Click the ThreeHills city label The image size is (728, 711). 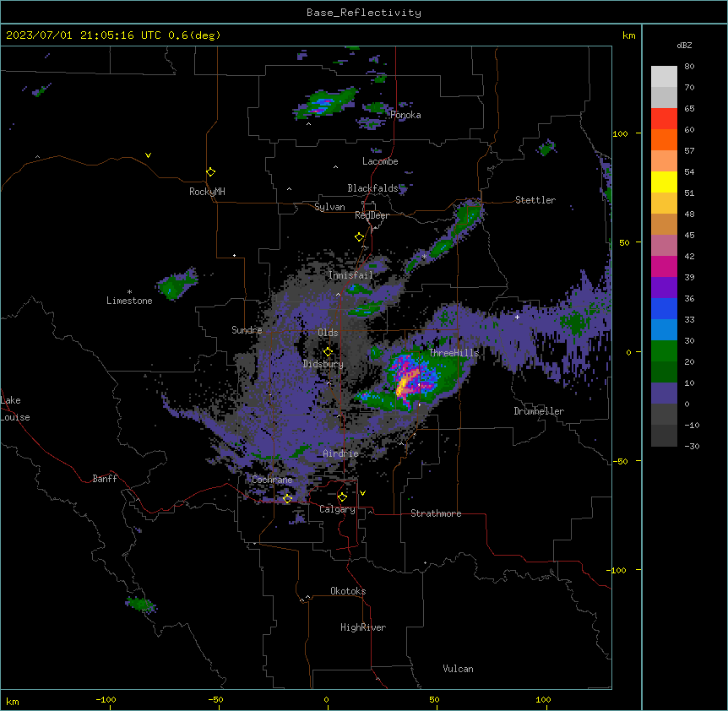[454, 353]
